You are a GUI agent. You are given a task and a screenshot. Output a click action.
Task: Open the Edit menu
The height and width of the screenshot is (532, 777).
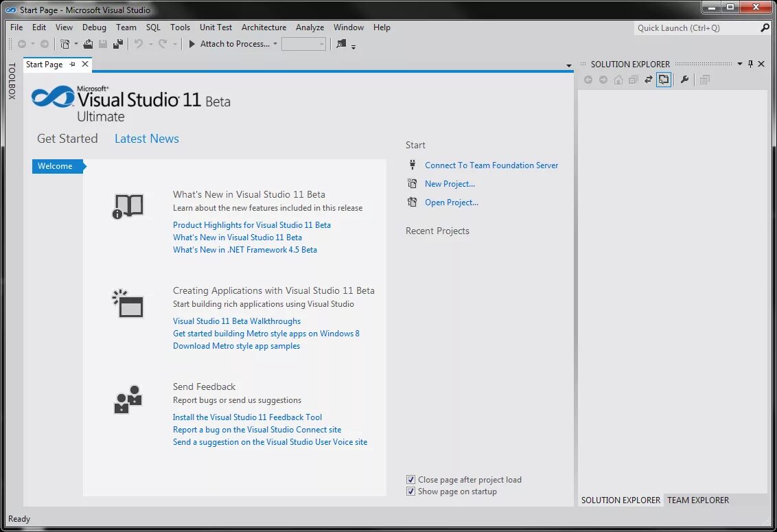pyautogui.click(x=39, y=27)
